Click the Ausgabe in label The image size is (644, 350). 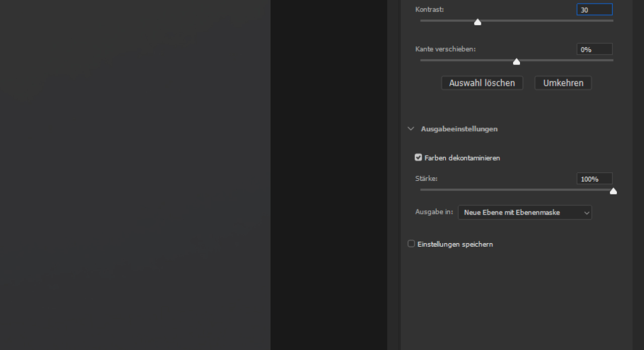(434, 212)
